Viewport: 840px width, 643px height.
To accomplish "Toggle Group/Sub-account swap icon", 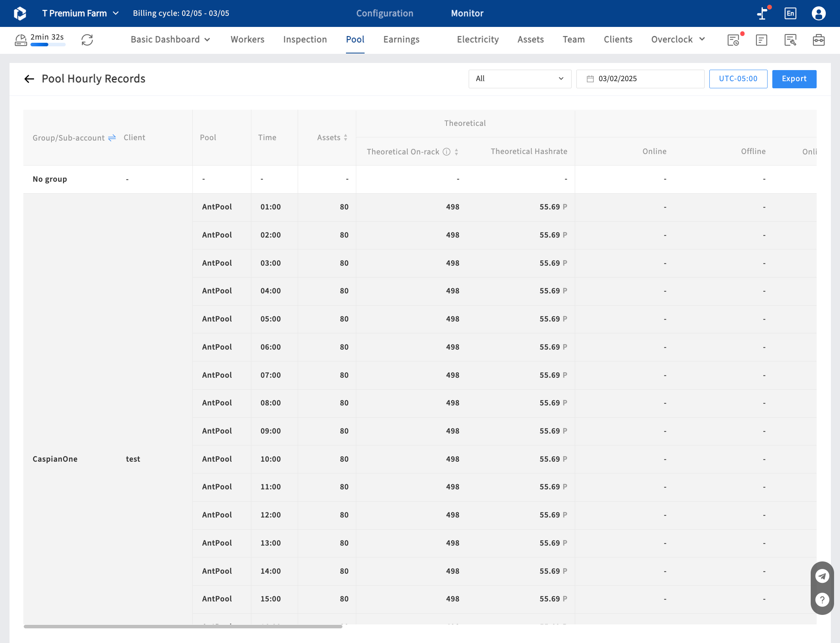I will pos(112,137).
